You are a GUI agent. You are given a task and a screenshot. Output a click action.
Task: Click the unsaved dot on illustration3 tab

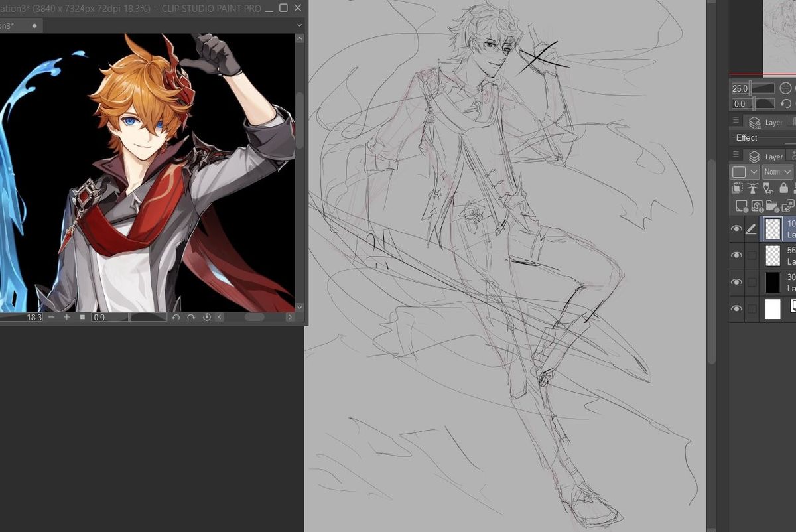point(34,25)
